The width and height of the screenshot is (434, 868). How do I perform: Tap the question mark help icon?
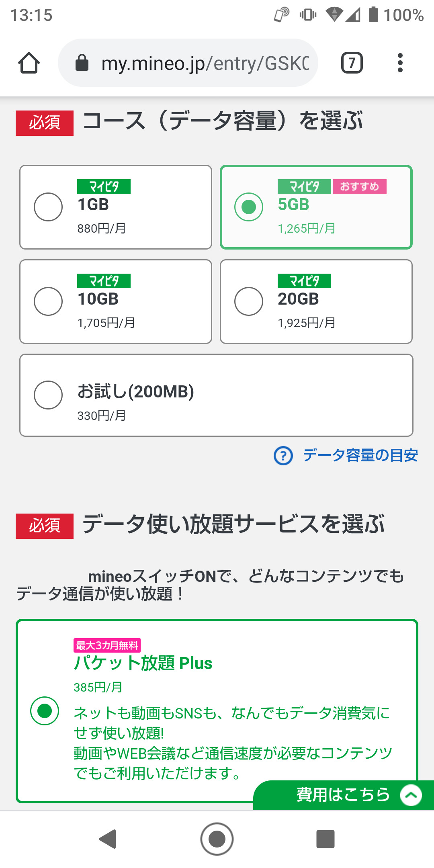[283, 456]
